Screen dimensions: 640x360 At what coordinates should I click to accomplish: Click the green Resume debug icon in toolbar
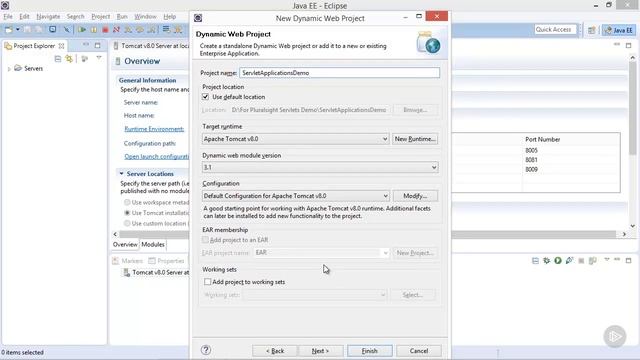[82, 30]
